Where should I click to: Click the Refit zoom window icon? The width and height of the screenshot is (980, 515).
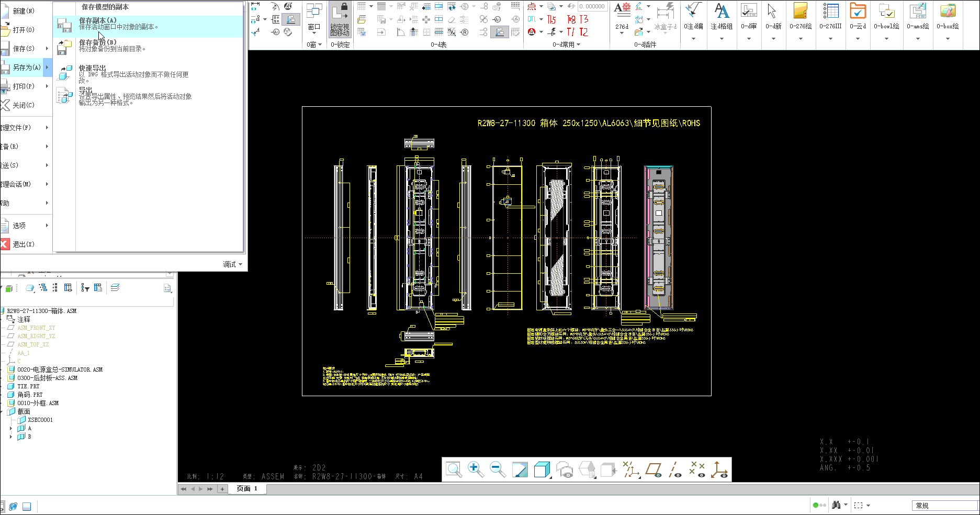pyautogui.click(x=453, y=469)
